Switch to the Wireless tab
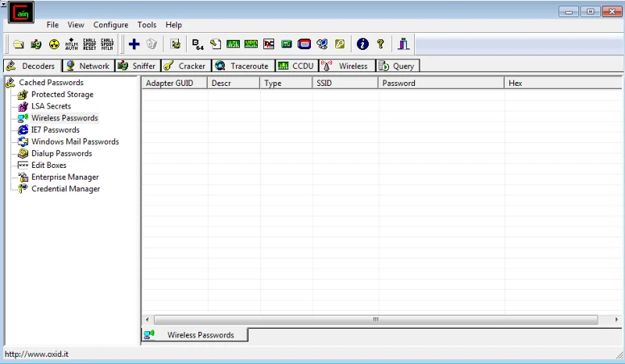Screen dimensions: 625x364 point(347,66)
